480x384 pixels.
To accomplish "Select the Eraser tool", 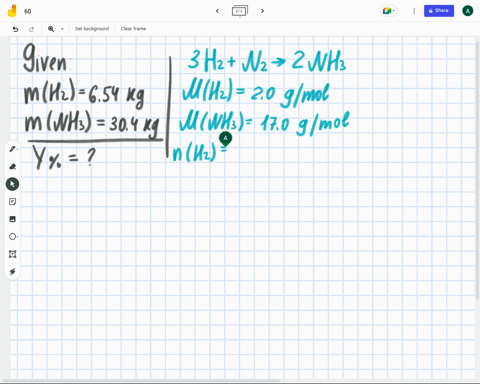I will (12, 166).
